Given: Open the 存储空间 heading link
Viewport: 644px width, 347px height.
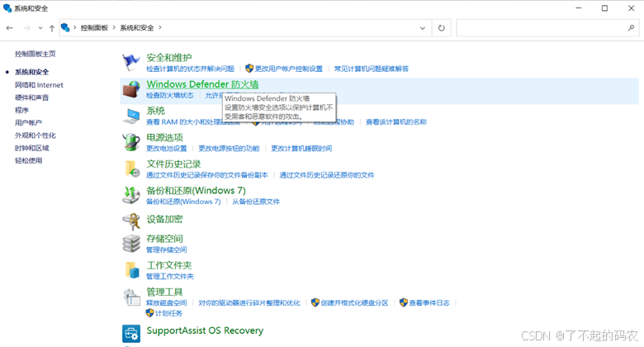Looking at the screenshot, I should tap(164, 239).
